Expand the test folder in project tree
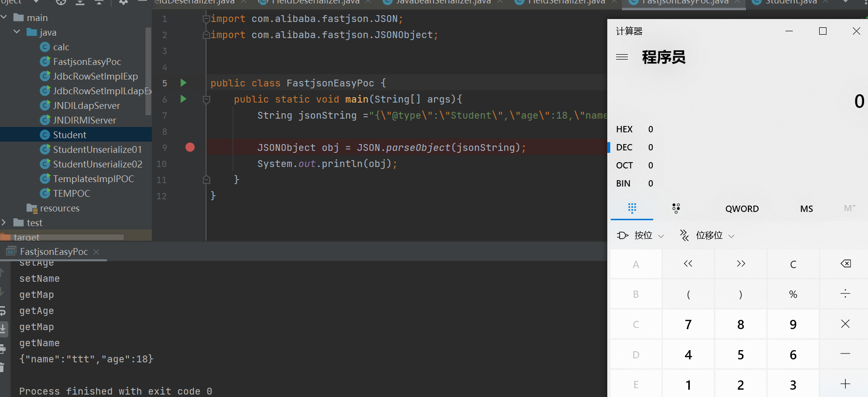Viewport: 868px width, 397px height. pyautogui.click(x=4, y=223)
